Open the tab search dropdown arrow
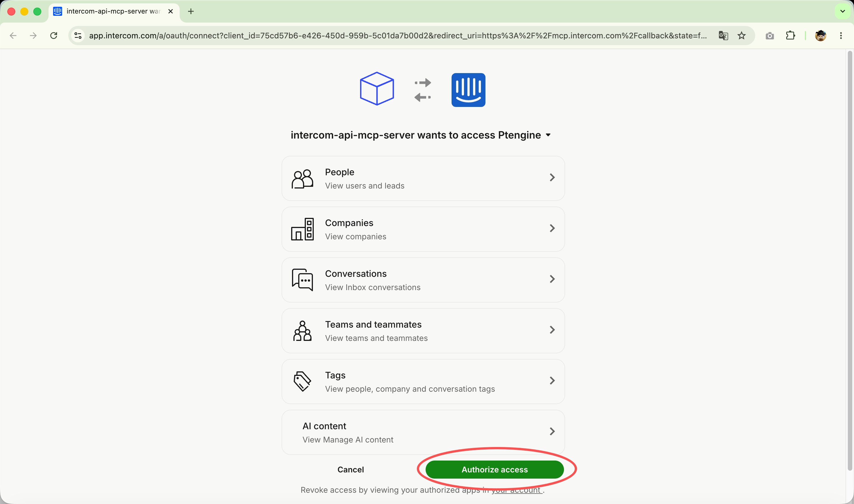 click(842, 11)
